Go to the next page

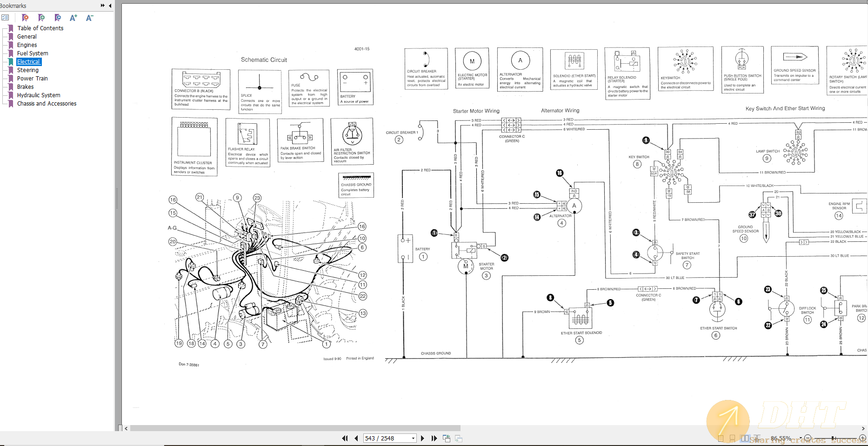tap(422, 438)
